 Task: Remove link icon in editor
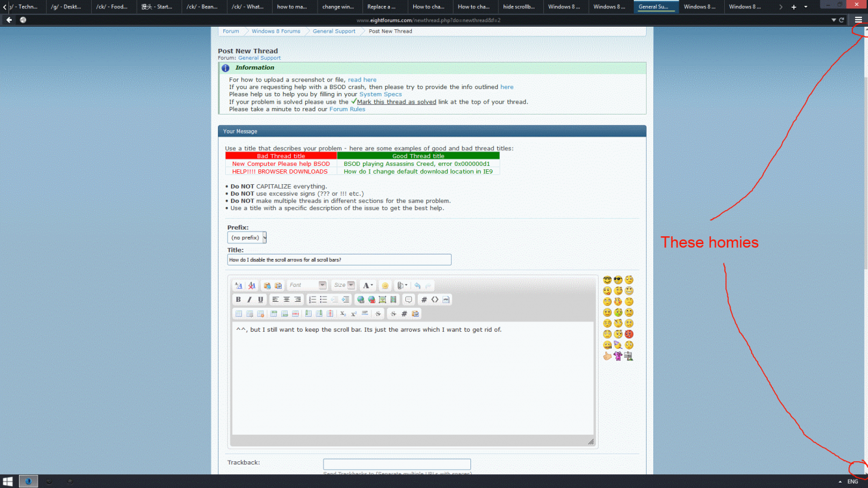pyautogui.click(x=372, y=299)
